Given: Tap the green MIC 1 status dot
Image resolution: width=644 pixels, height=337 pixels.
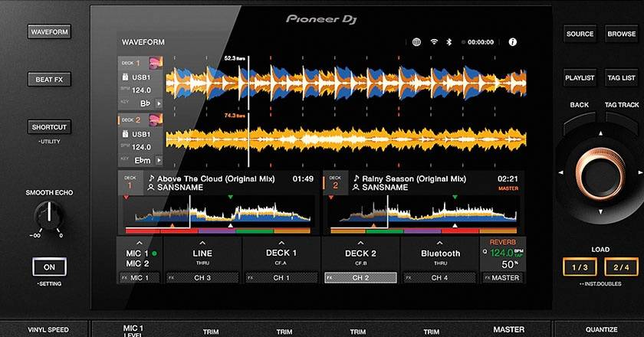Looking at the screenshot, I should click(x=154, y=254).
